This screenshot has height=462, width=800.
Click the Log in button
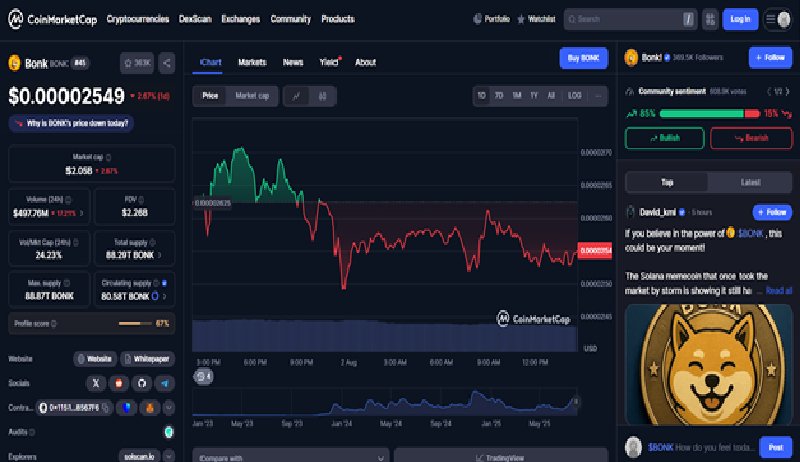[740, 19]
